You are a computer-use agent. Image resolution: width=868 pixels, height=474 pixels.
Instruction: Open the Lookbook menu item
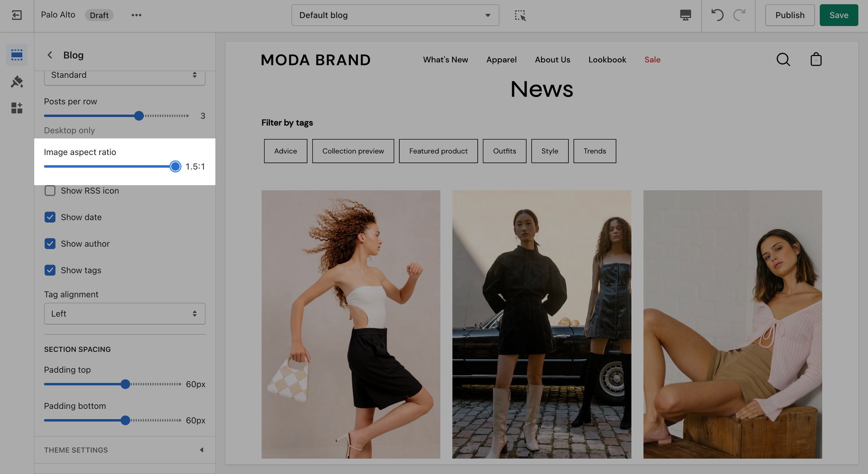607,60
